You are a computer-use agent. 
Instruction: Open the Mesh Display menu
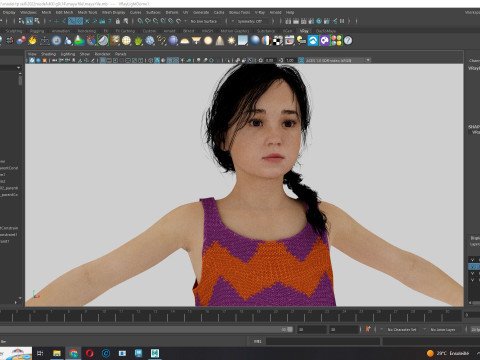113,12
